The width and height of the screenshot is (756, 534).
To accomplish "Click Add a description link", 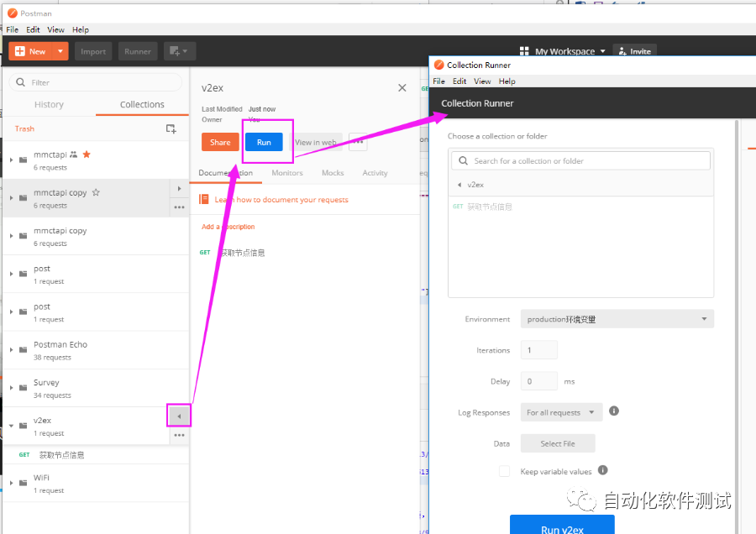I will [228, 227].
